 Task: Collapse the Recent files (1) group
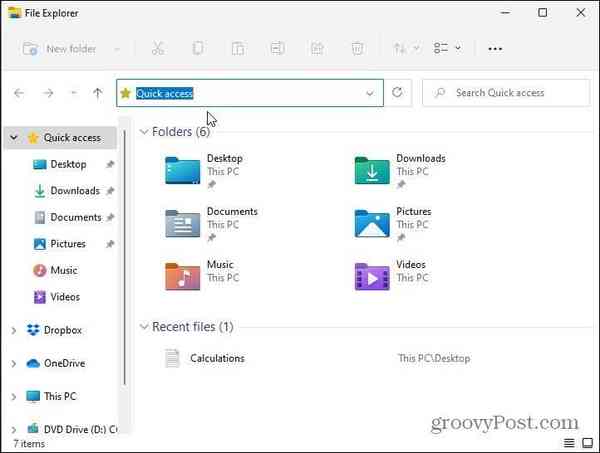[x=144, y=327]
